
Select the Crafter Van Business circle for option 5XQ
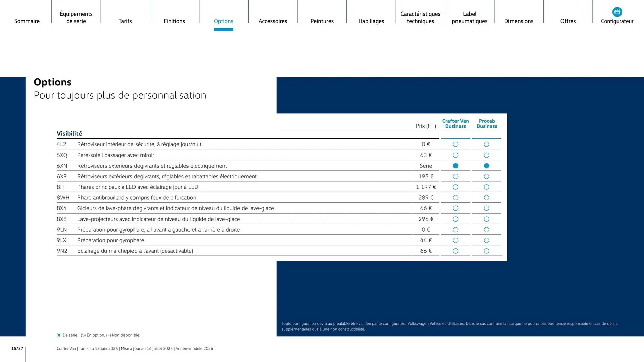coord(455,155)
